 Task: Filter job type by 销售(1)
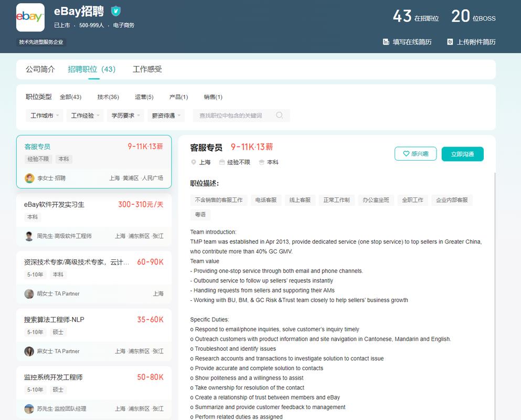coord(213,97)
